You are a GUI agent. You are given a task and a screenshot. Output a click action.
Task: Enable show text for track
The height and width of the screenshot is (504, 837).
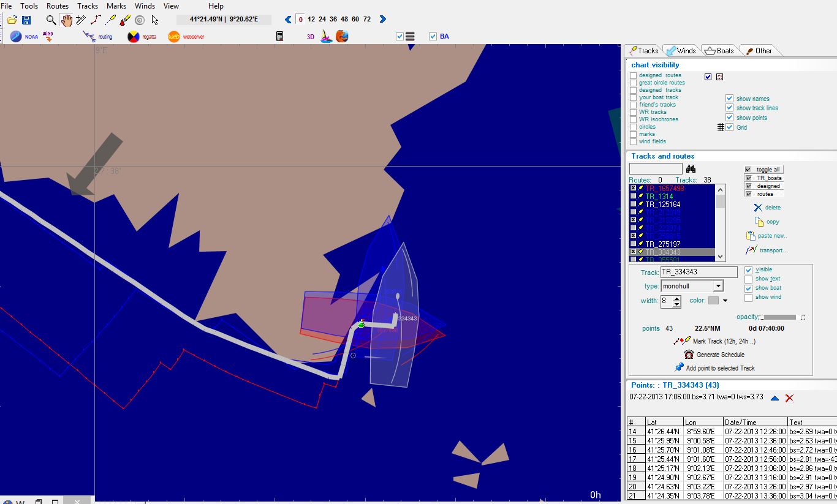[748, 279]
